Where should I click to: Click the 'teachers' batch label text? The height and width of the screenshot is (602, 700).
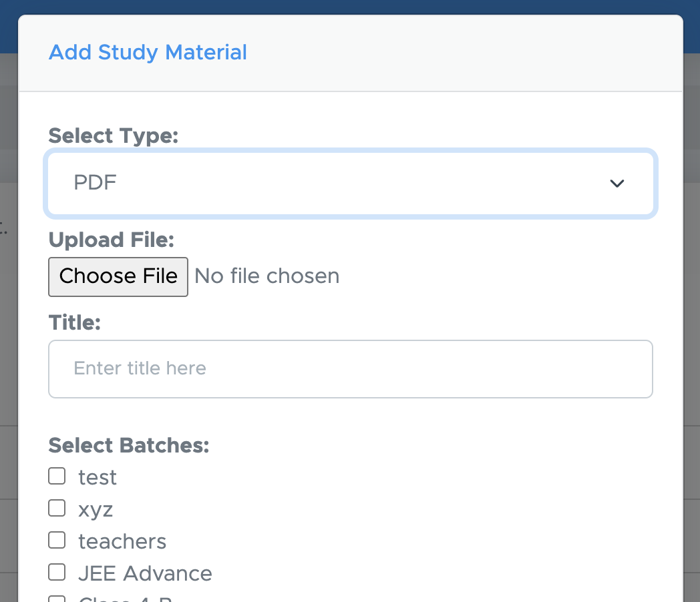[122, 541]
